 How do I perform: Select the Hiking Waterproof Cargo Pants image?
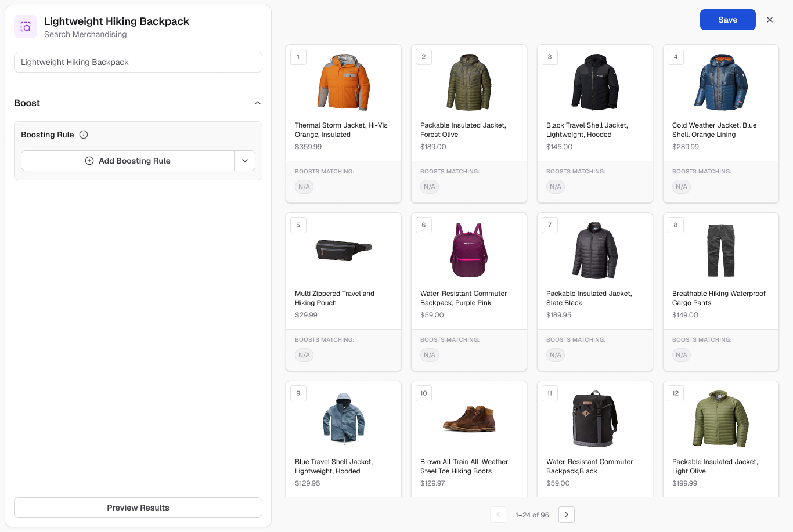tap(721, 250)
